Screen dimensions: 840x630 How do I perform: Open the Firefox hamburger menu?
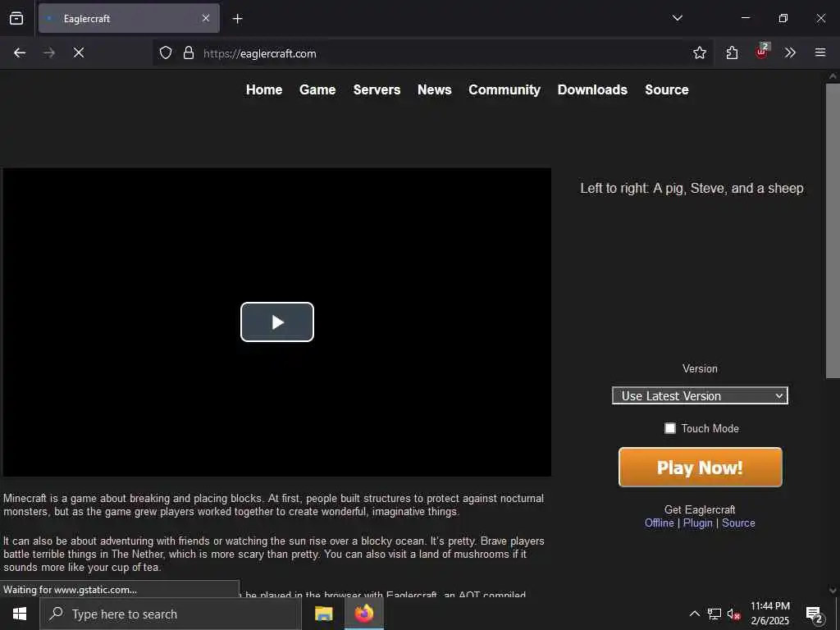tap(819, 52)
